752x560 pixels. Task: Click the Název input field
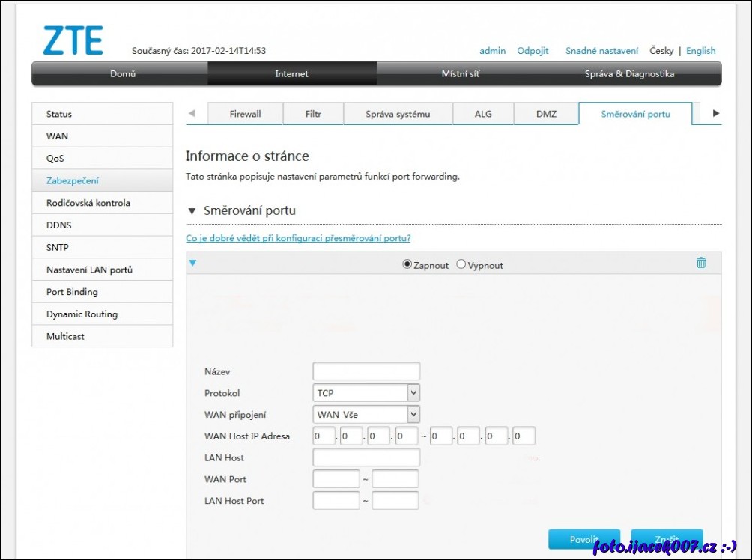366,371
